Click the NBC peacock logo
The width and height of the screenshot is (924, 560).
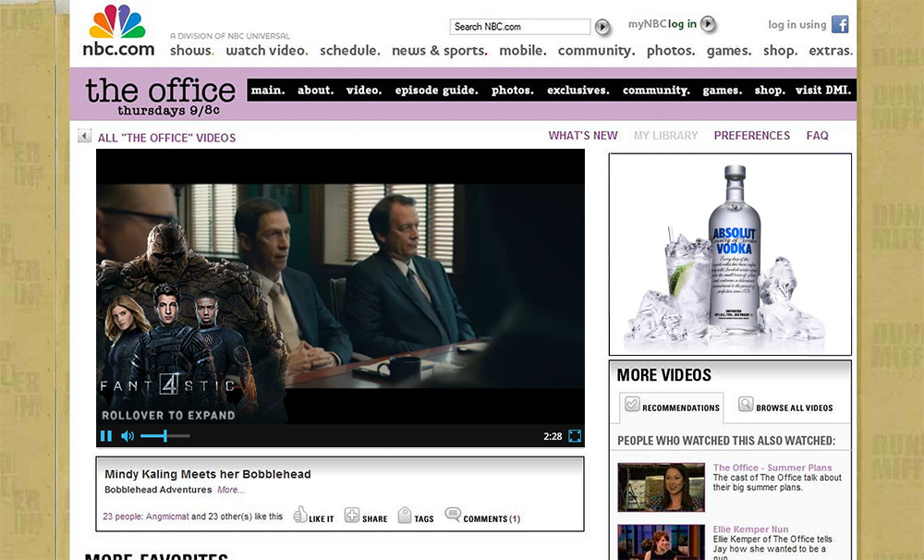pyautogui.click(x=116, y=22)
